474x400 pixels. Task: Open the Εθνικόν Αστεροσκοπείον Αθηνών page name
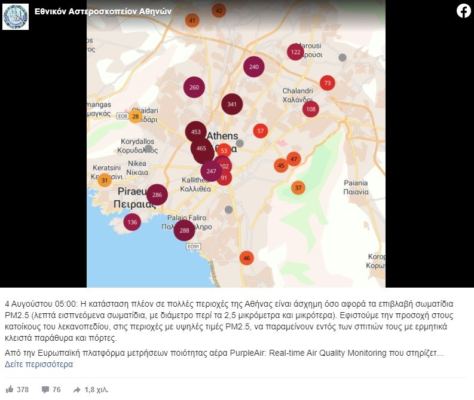click(x=103, y=11)
